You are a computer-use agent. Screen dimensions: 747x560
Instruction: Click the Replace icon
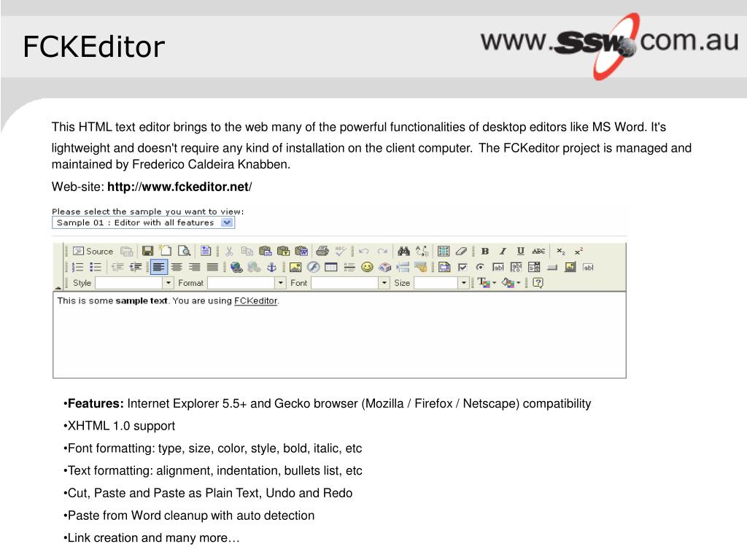422,251
